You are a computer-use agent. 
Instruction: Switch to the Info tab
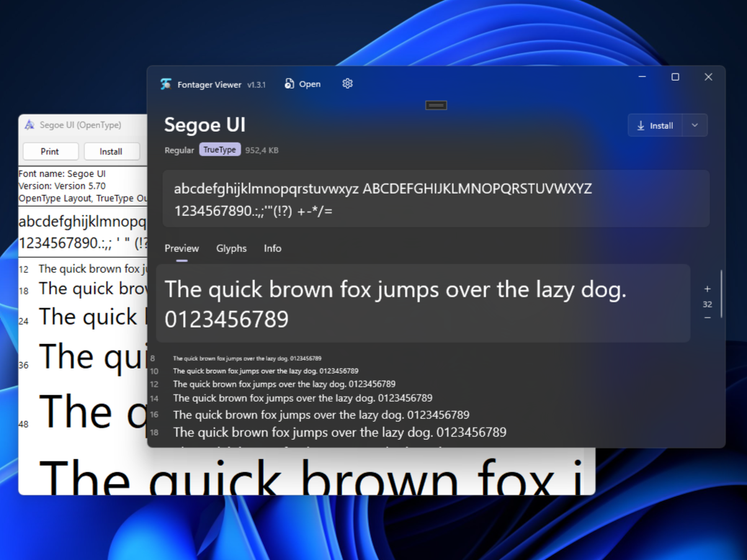[272, 248]
